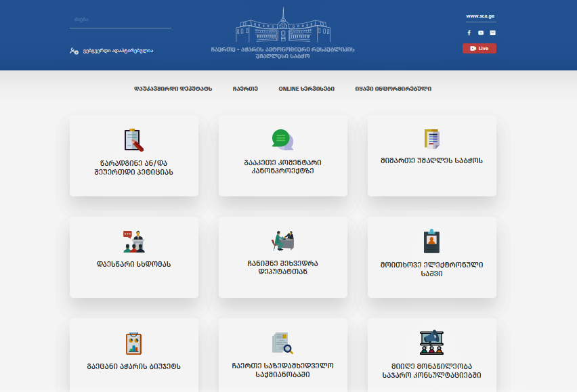This screenshot has width=577, height=392.
Task: Click the electronic pass ID badge icon
Action: click(x=431, y=241)
